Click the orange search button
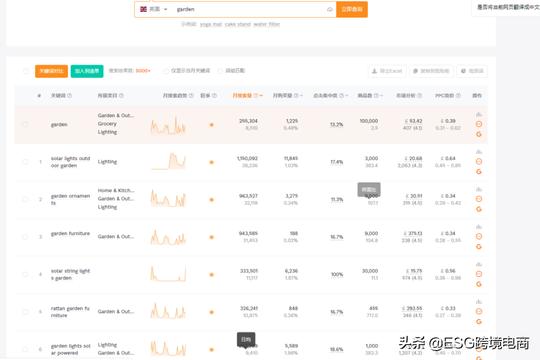This screenshot has width=540, height=360. (352, 9)
